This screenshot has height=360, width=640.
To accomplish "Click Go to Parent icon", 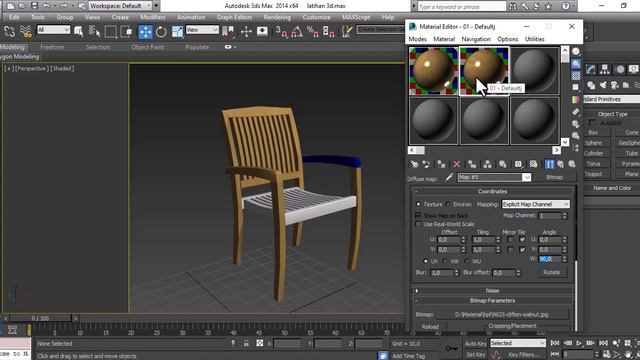I will pos(561,164).
